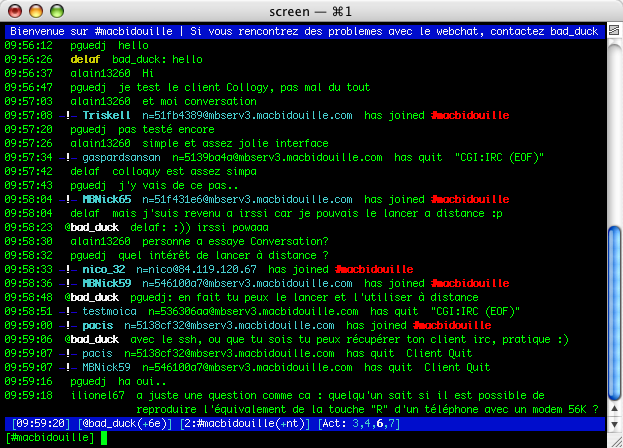Click the window resize grip corner

[x=615, y=441]
